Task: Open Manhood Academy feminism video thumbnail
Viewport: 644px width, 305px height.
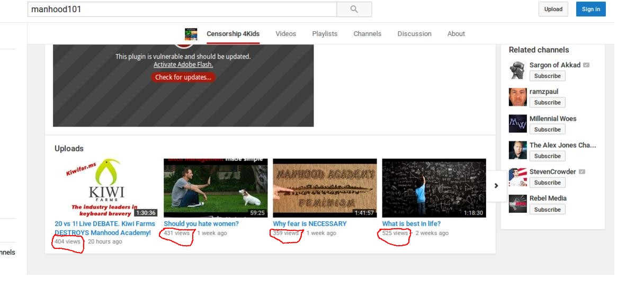Action: (325, 188)
